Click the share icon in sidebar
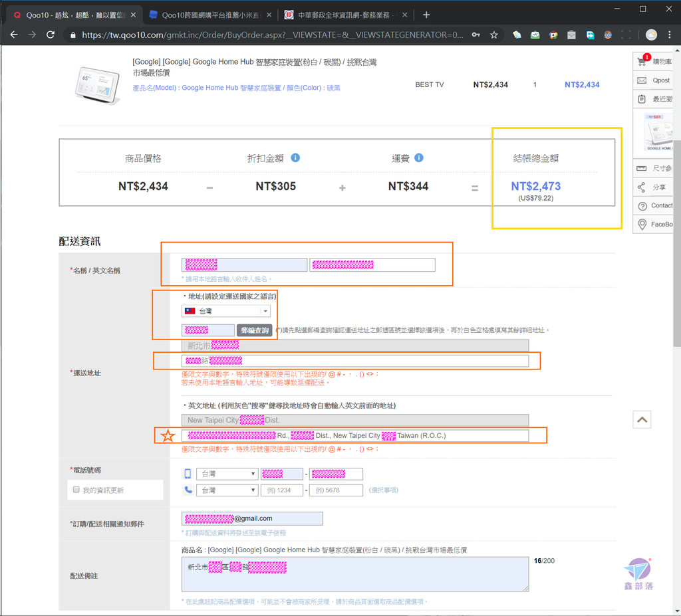This screenshot has width=681, height=616. [642, 187]
